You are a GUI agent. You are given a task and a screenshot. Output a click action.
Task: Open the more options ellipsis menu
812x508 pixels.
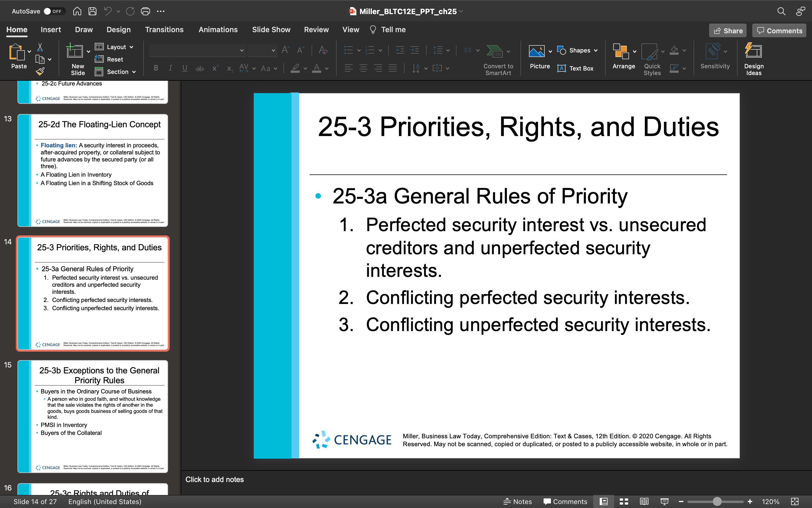(x=161, y=11)
